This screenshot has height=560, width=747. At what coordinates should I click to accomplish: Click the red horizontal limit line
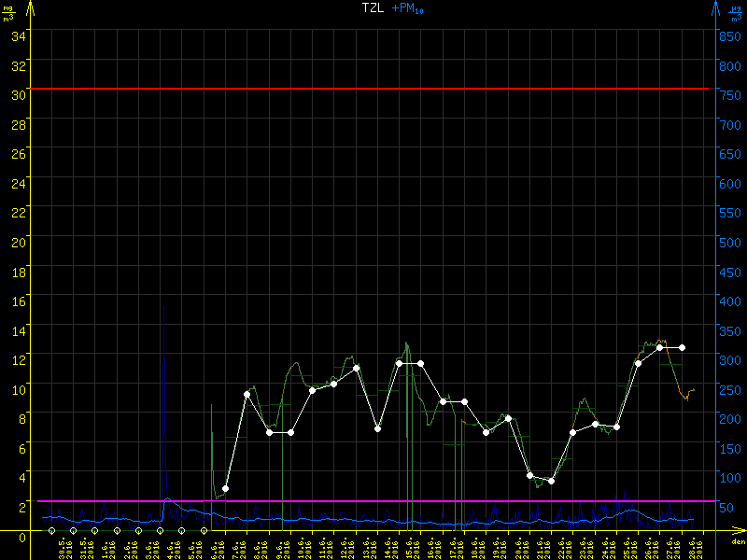(373, 89)
